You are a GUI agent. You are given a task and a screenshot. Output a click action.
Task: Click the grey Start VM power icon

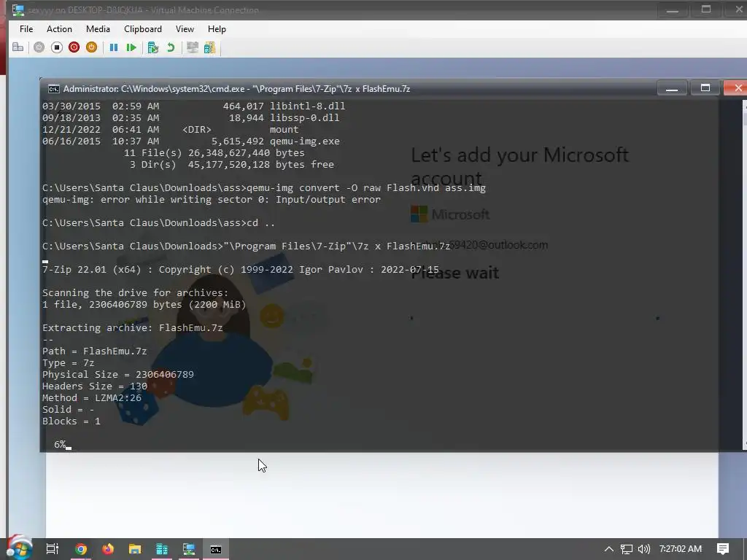click(39, 47)
